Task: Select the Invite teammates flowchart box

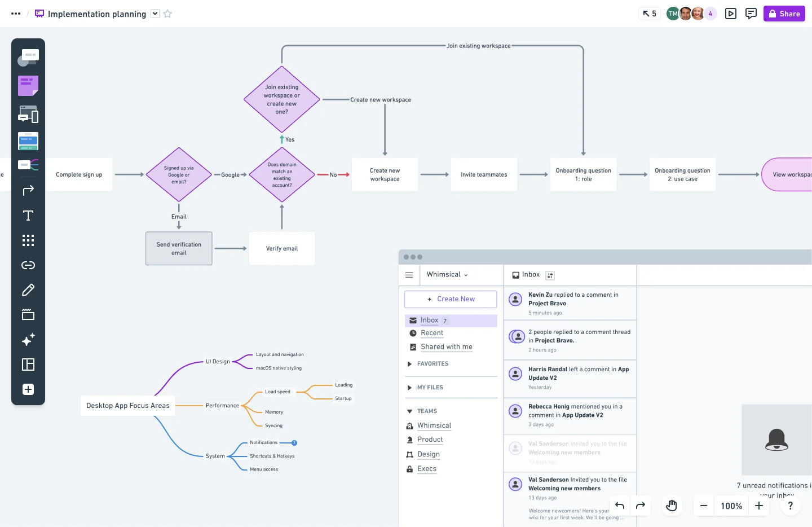Action: (484, 175)
